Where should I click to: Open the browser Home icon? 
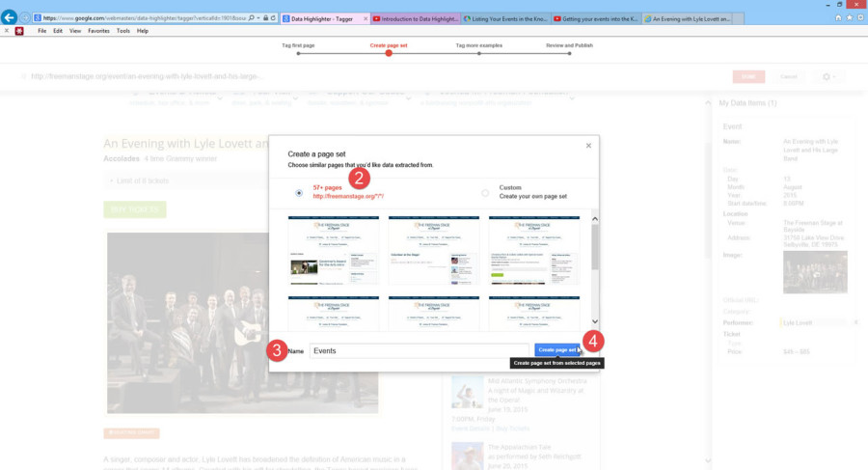point(838,17)
